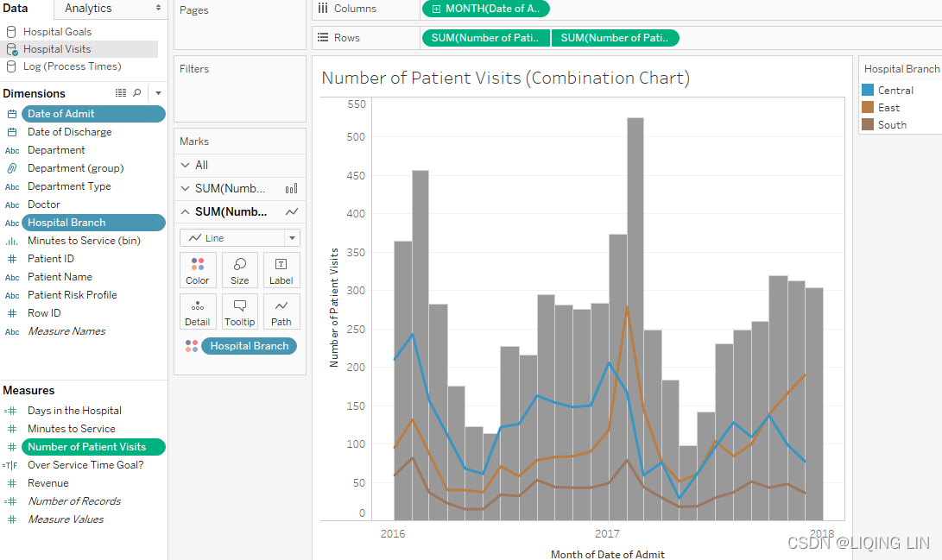Select the Number of Patient Visits measure

(93, 447)
